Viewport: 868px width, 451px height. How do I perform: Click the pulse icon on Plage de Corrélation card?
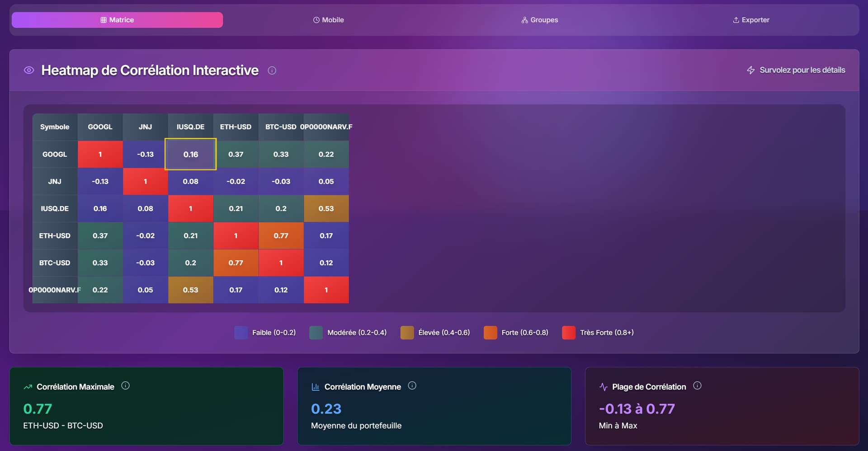(x=603, y=387)
